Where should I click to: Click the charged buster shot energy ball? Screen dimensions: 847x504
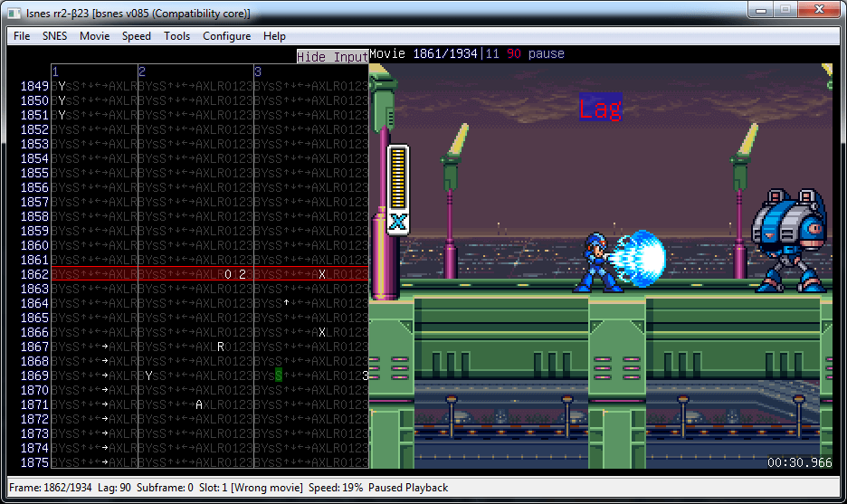coord(642,259)
